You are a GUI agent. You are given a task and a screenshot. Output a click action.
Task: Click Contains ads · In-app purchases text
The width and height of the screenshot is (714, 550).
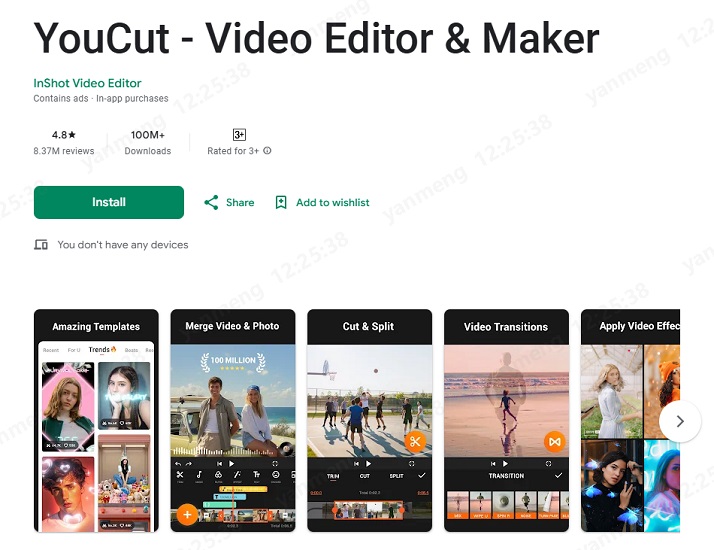[101, 98]
